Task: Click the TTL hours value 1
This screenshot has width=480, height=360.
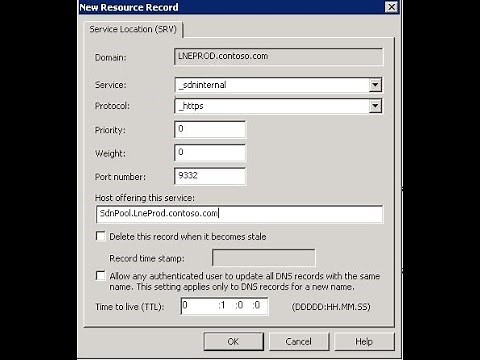Action: [222, 305]
